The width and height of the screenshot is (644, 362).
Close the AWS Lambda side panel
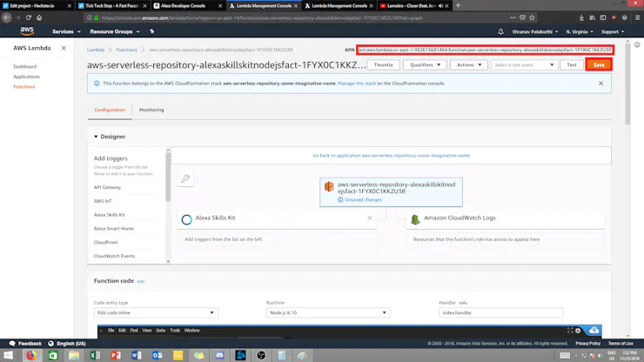[x=64, y=48]
